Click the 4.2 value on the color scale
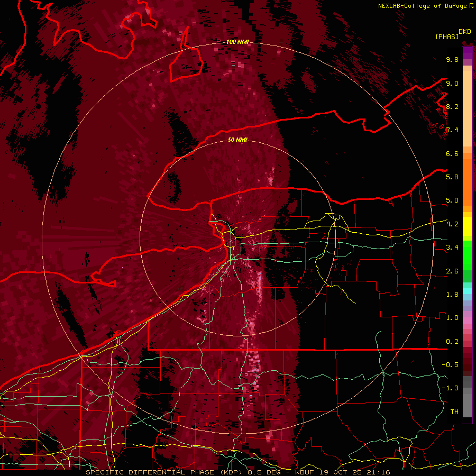The image size is (476, 476). (x=452, y=224)
